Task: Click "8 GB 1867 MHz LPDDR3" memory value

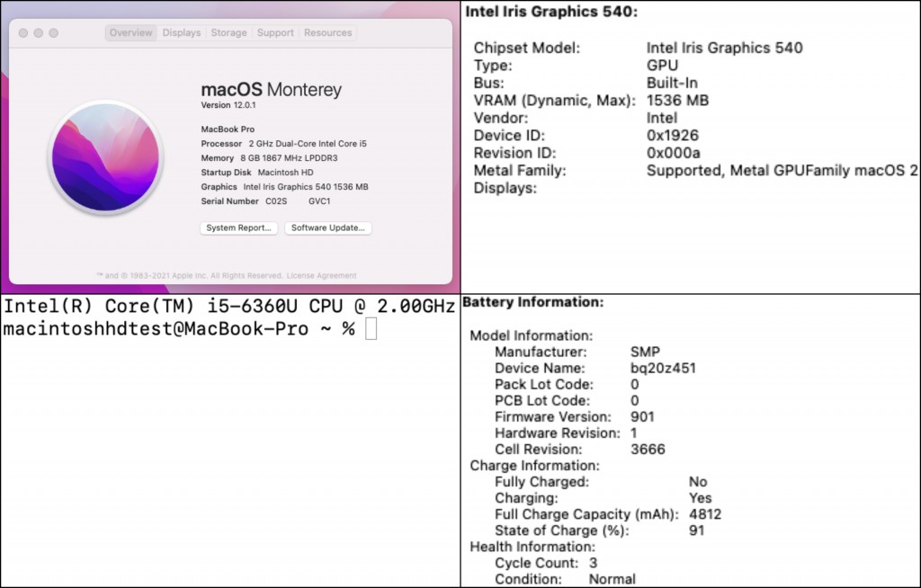Action: point(289,158)
